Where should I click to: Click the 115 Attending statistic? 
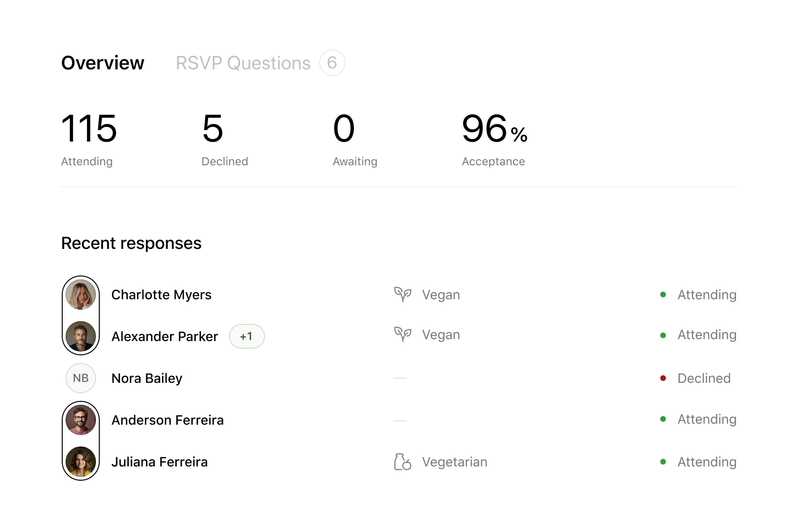point(89,139)
